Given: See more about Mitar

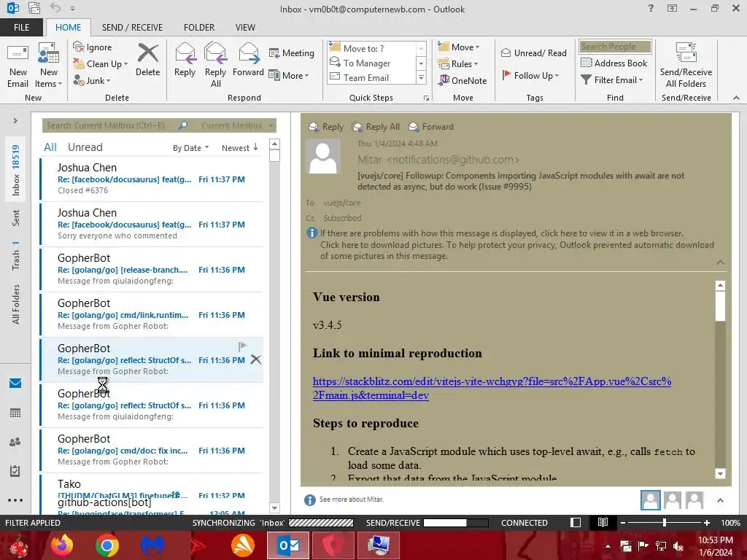Looking at the screenshot, I should pos(351,499).
